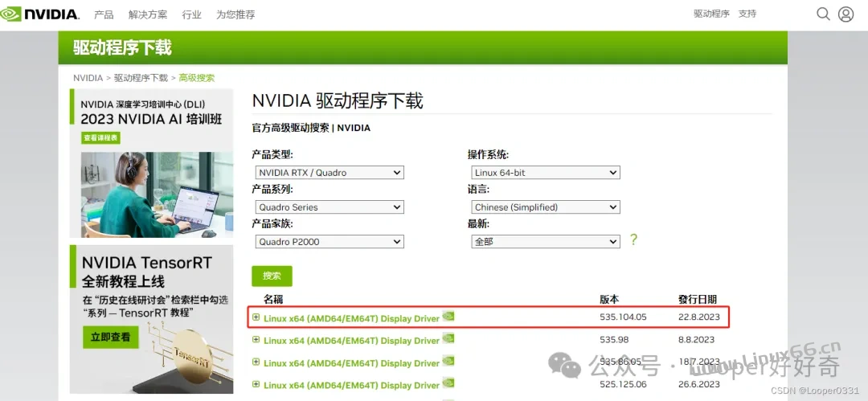Open the 操作系统 dropdown showing Linux 64-bit
This screenshot has width=868, height=401.
[545, 173]
